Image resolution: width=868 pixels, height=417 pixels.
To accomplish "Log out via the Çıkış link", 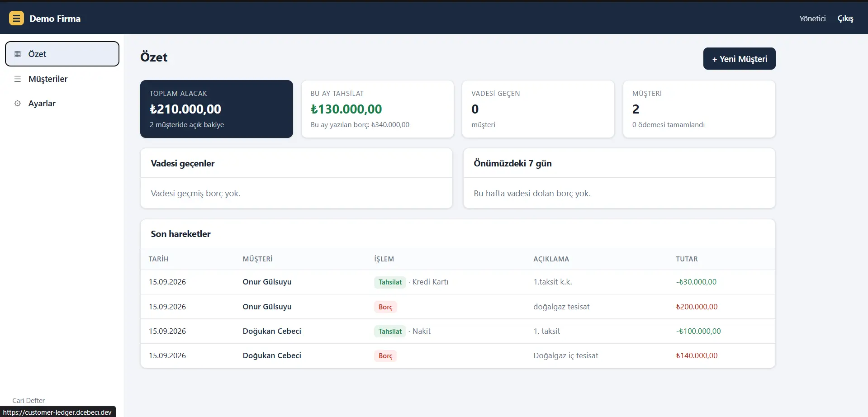I will 845,18.
